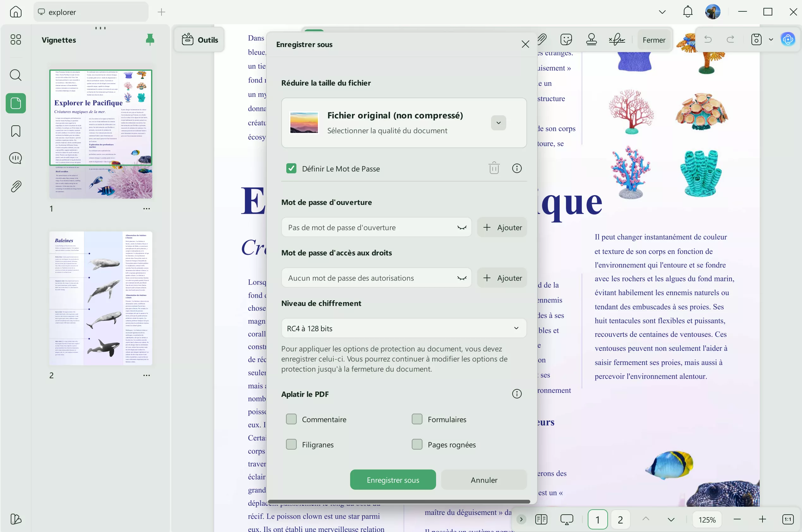Switch to the explorer document tab
The height and width of the screenshot is (532, 802).
[x=91, y=12]
